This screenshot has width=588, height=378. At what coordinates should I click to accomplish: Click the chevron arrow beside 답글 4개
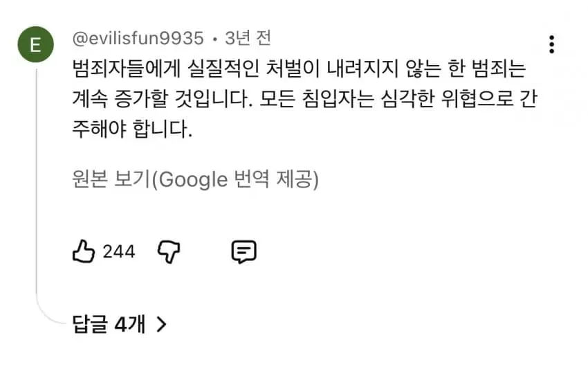[x=161, y=325]
